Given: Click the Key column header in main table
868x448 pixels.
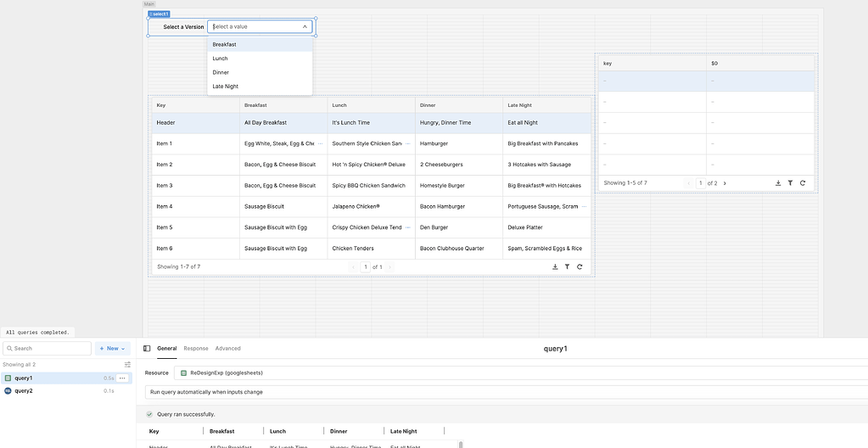Looking at the screenshot, I should [196, 105].
